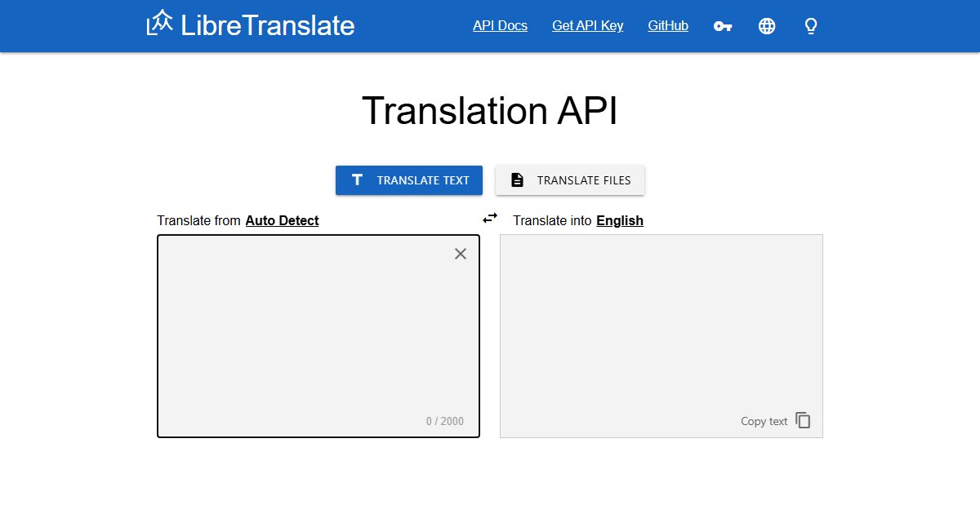Open the Get API Key link
Screen dimensions: 980x514
[x=588, y=26]
